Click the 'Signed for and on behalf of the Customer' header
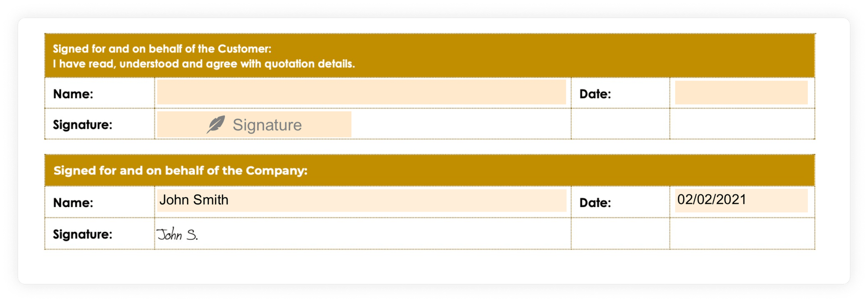Screen dimensions: 868x302 click(162, 48)
